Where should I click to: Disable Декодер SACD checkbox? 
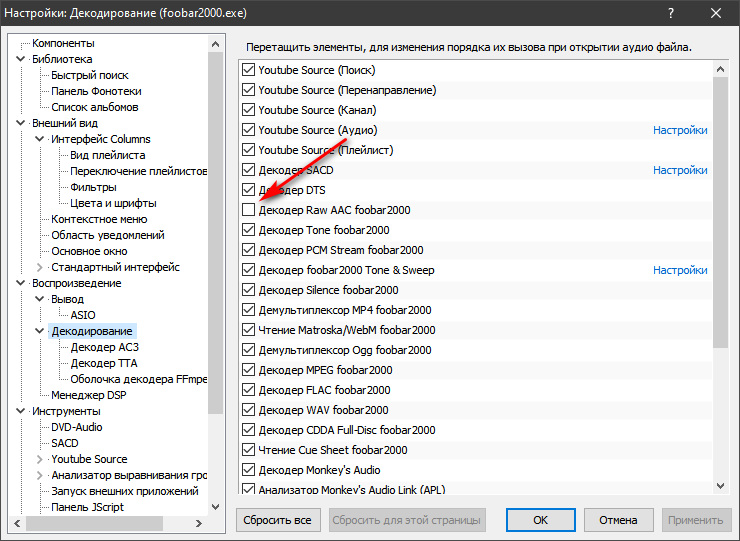248,170
